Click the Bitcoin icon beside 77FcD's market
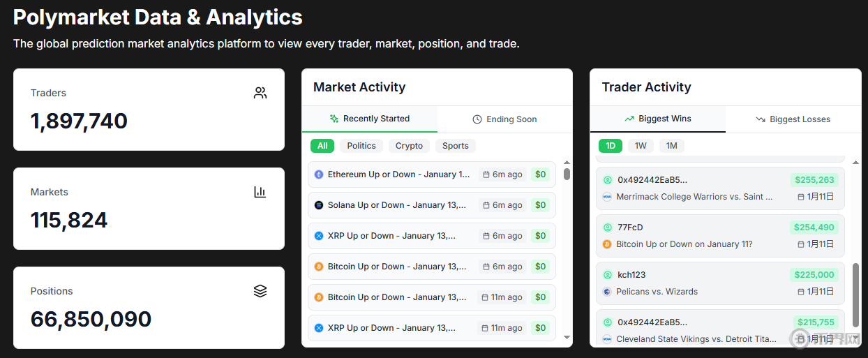 tap(607, 244)
